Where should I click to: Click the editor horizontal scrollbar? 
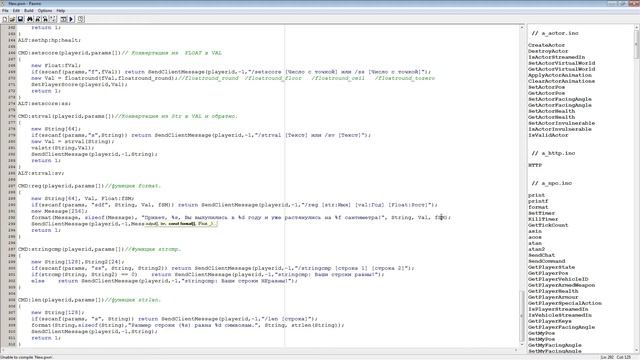pos(261,350)
